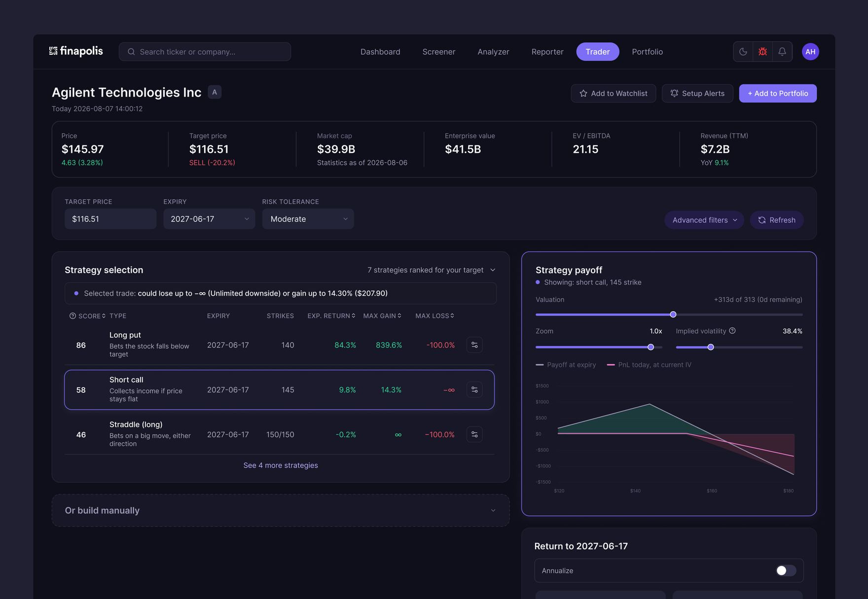Click Long put's 839.6% max gain
This screenshot has width=868, height=599.
pyautogui.click(x=389, y=345)
